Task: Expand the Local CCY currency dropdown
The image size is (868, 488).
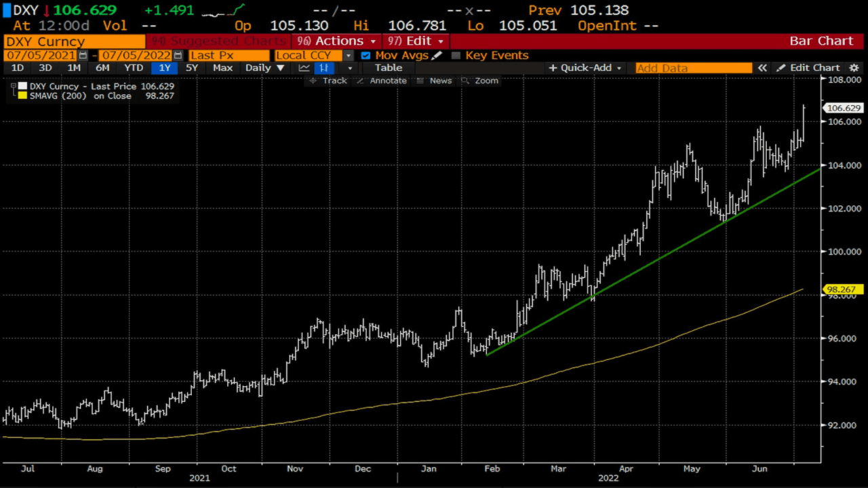Action: 349,56
